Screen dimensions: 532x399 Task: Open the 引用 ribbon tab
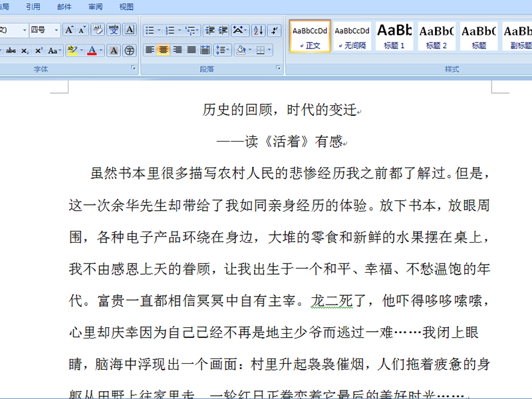[33, 7]
